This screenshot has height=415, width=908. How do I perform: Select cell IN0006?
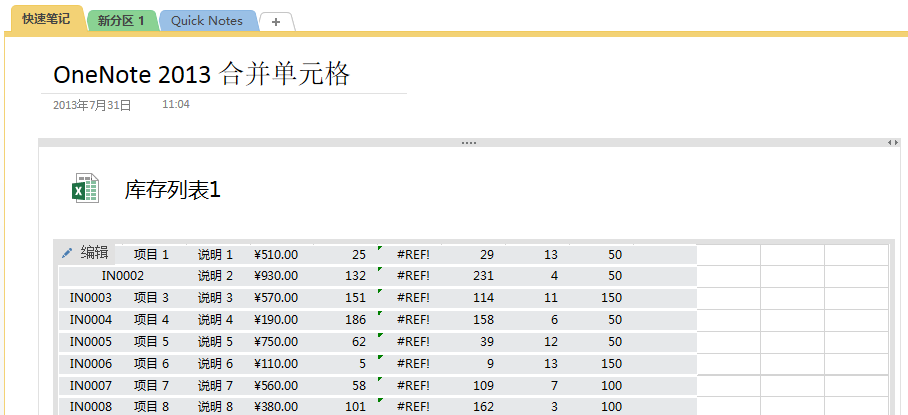[x=91, y=364]
